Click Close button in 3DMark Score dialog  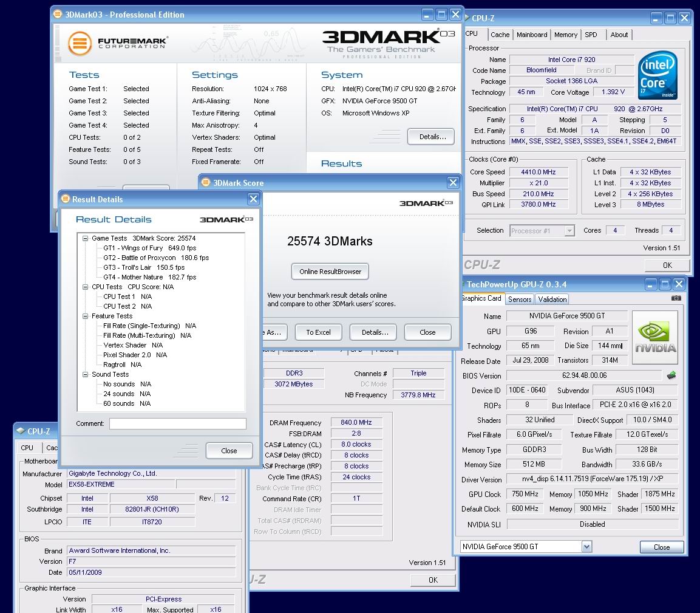pyautogui.click(x=427, y=332)
